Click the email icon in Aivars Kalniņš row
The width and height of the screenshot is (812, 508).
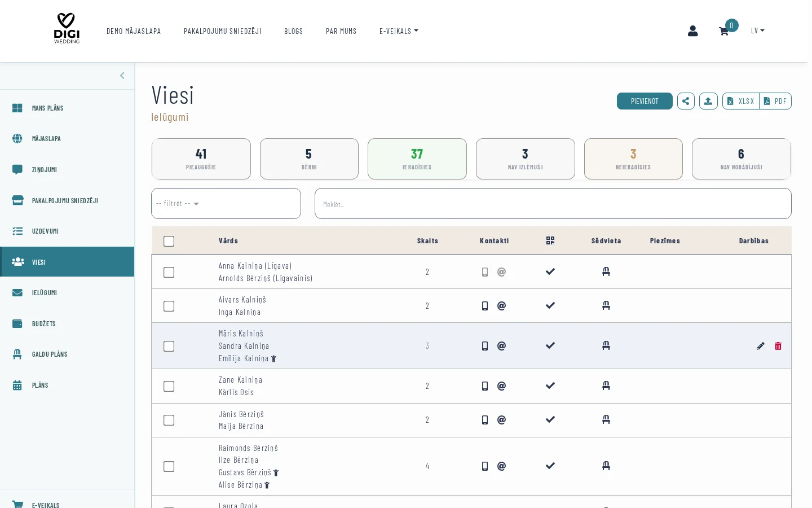coord(501,306)
